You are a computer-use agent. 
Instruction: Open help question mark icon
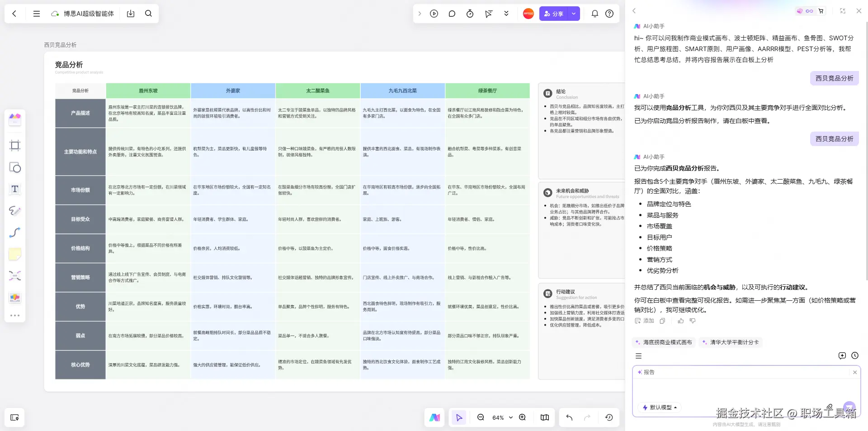[609, 14]
